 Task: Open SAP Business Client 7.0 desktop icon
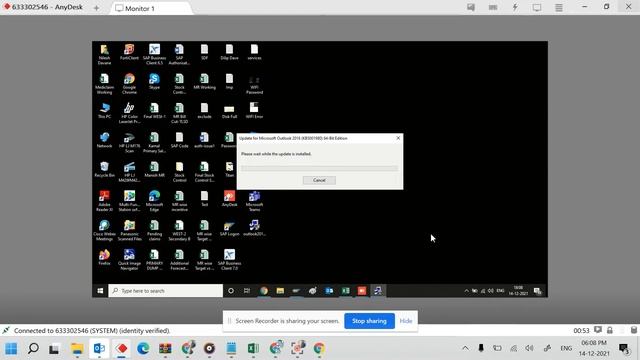coord(229,260)
